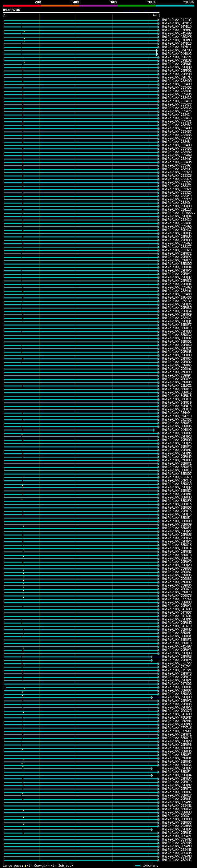
Task: Select hit label UniRef100_Q9FQS0
Action: click(177, 538)
